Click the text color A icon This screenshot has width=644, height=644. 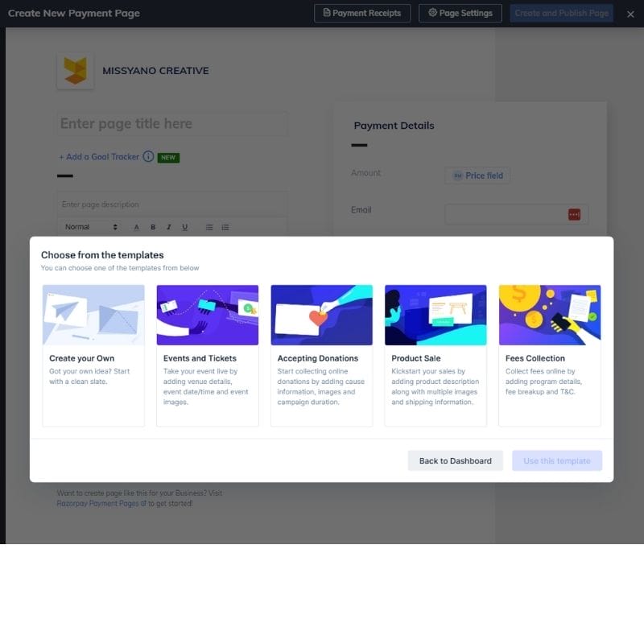tap(137, 227)
